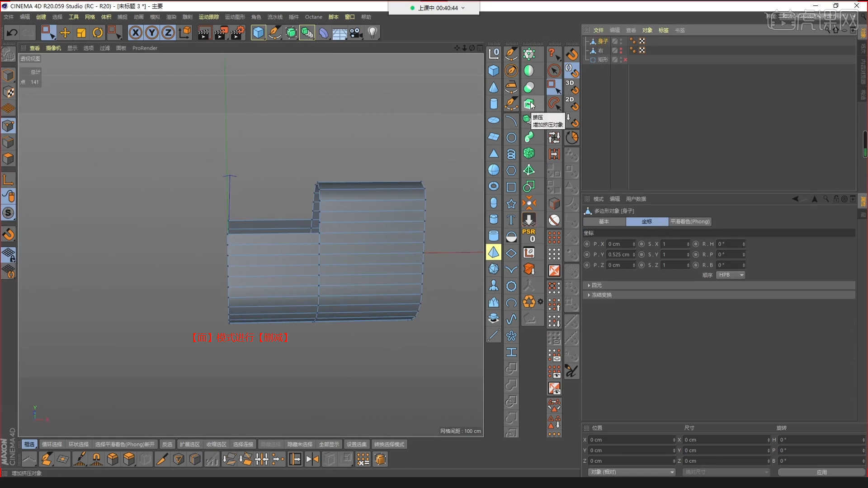Open the viewport 摄像机 menu
Image resolution: width=868 pixels, height=488 pixels.
(x=53, y=48)
